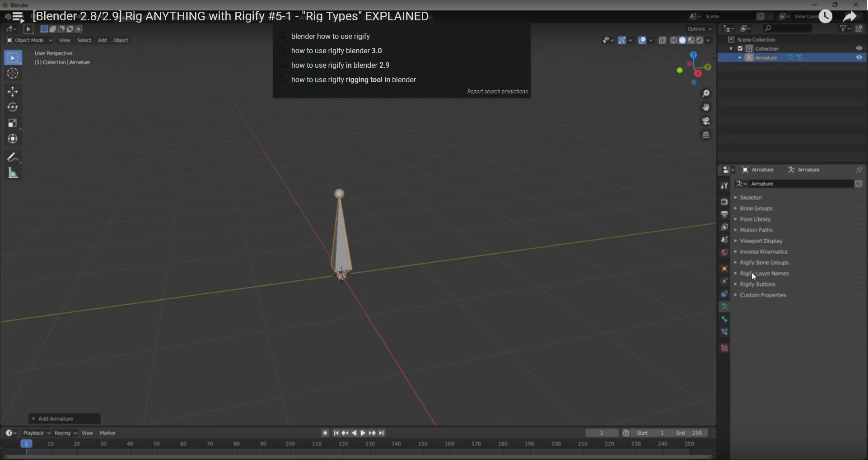This screenshot has height=460, width=868.
Task: Select the Measure ruler tool
Action: pos(13,173)
